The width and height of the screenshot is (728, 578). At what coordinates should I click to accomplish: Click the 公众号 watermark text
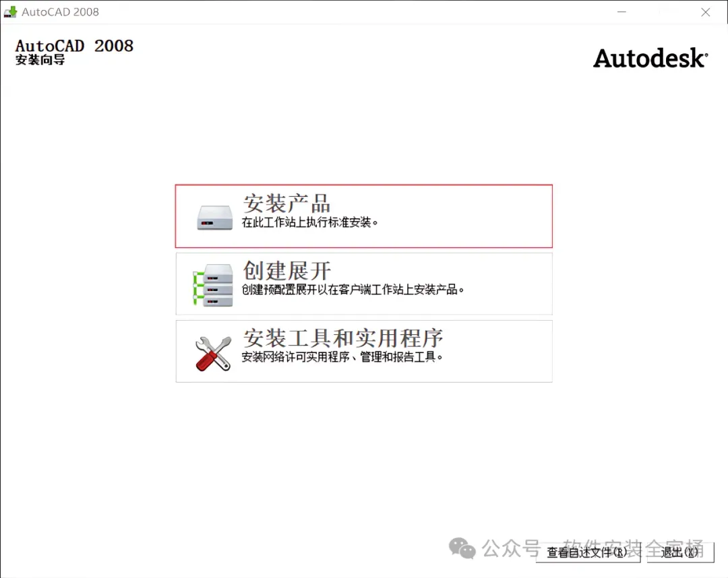[x=511, y=549]
